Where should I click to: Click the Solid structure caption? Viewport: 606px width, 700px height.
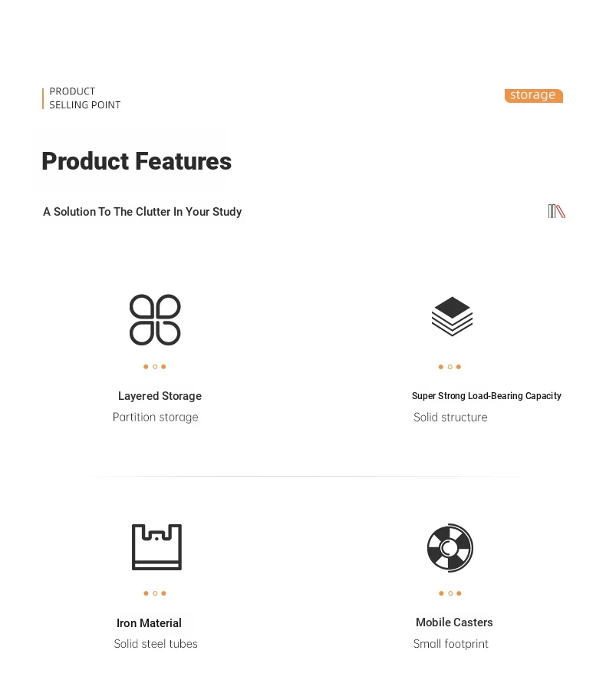(450, 417)
